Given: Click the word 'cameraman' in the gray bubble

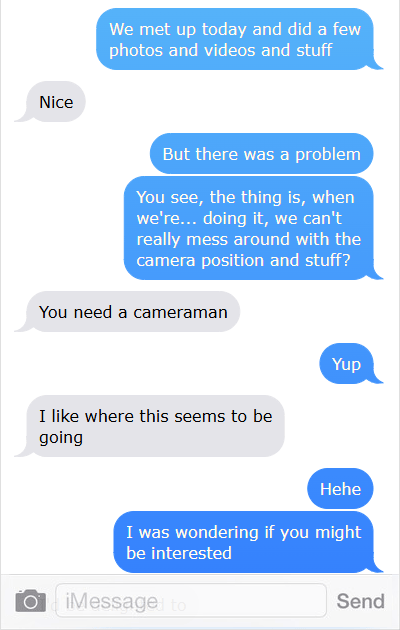Looking at the screenshot, I should tap(180, 312).
